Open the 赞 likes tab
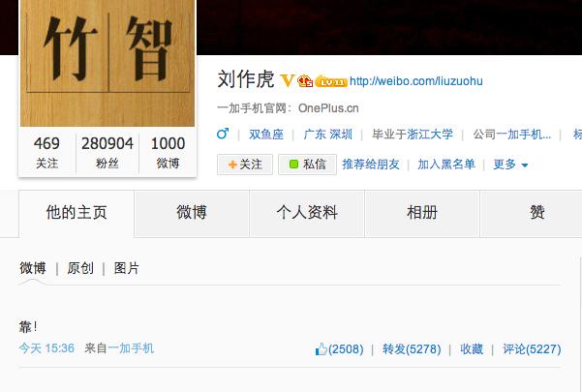Image resolution: width=582 pixels, height=392 pixels. pos(536,213)
